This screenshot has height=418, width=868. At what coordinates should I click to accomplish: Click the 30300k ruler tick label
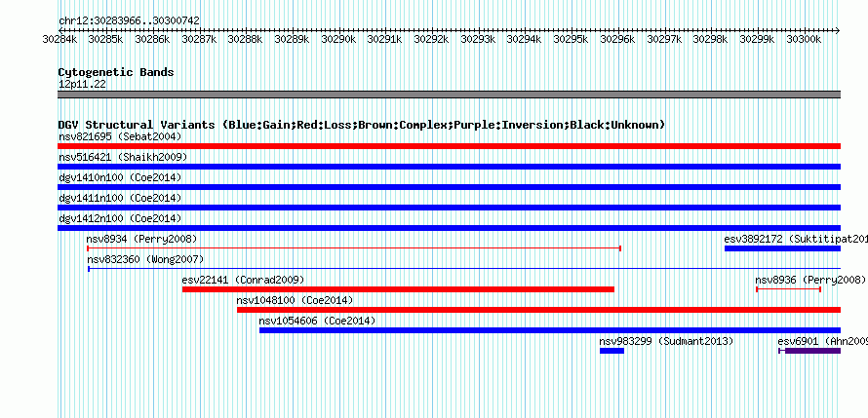(804, 39)
